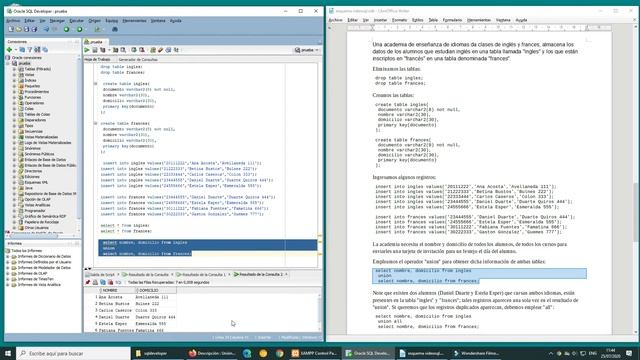Click the binoculars Find DB Object icon
Screen dimensions: 640x360
click(x=115, y=29)
